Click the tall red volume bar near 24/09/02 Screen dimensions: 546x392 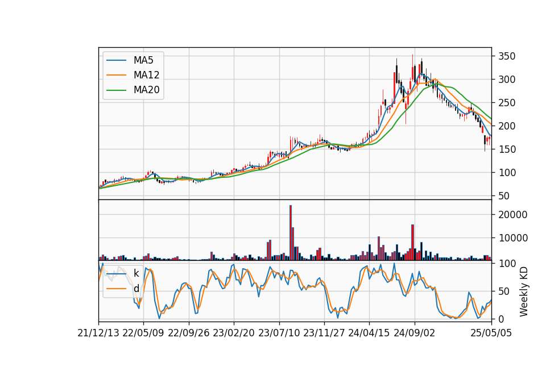point(413,243)
